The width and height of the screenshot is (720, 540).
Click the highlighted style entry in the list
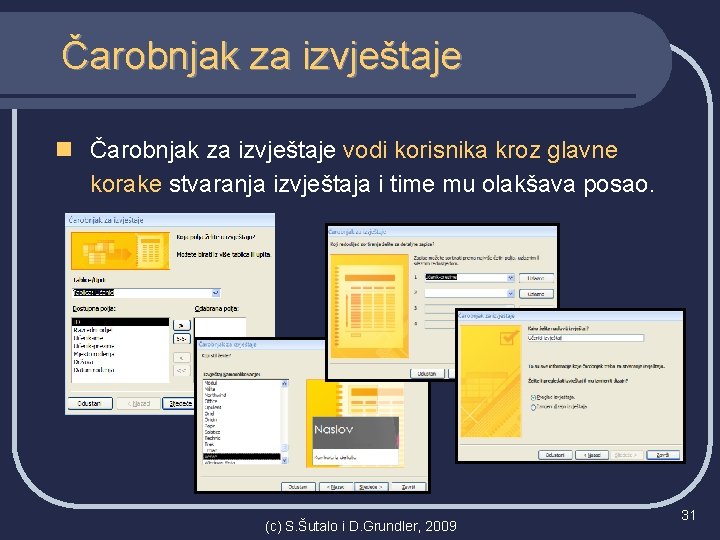click(242, 456)
